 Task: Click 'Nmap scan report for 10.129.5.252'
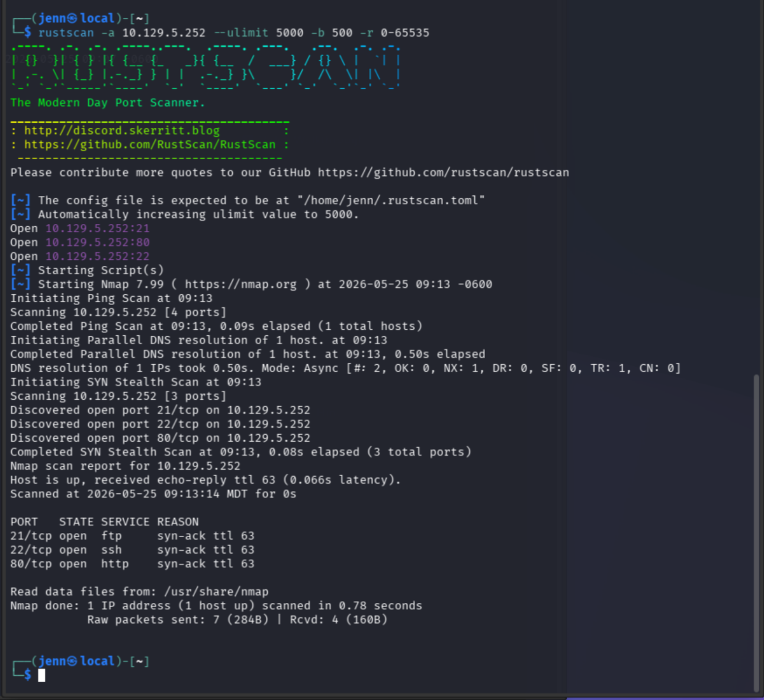coord(125,466)
